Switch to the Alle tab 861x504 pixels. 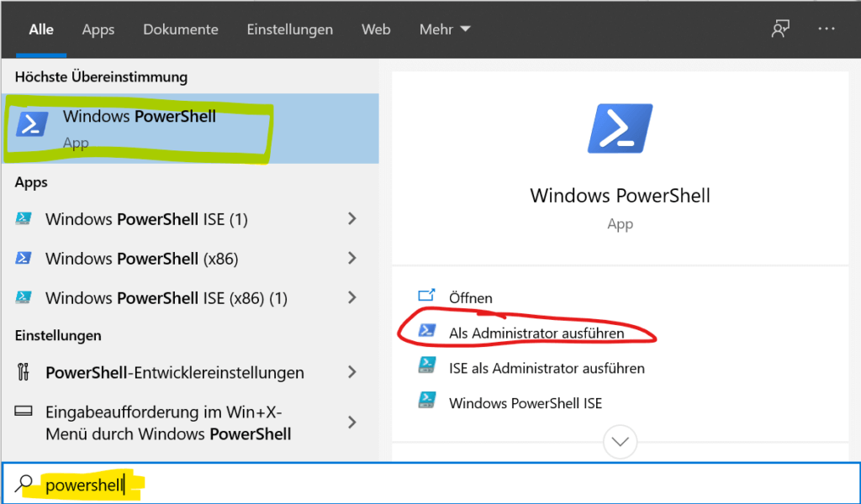(41, 29)
